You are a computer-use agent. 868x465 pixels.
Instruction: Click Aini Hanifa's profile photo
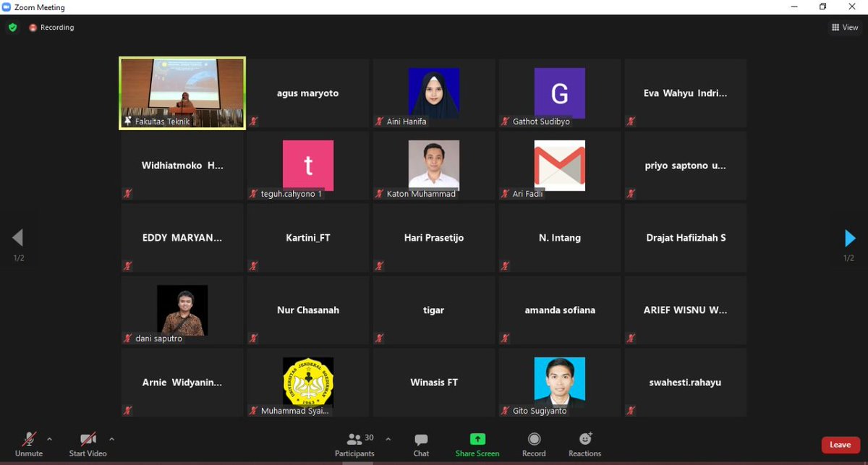[x=434, y=93]
